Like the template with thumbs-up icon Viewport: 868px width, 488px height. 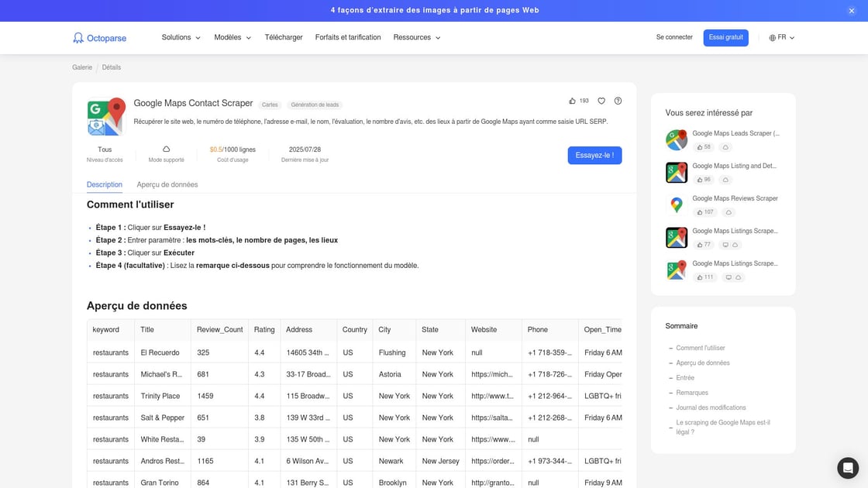pos(573,101)
